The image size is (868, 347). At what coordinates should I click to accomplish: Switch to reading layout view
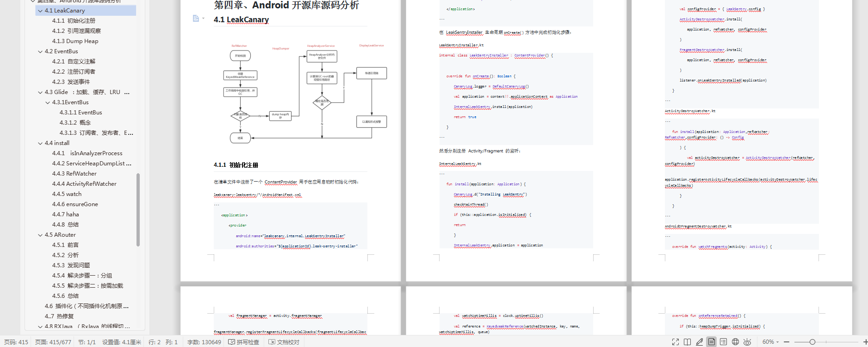point(688,342)
